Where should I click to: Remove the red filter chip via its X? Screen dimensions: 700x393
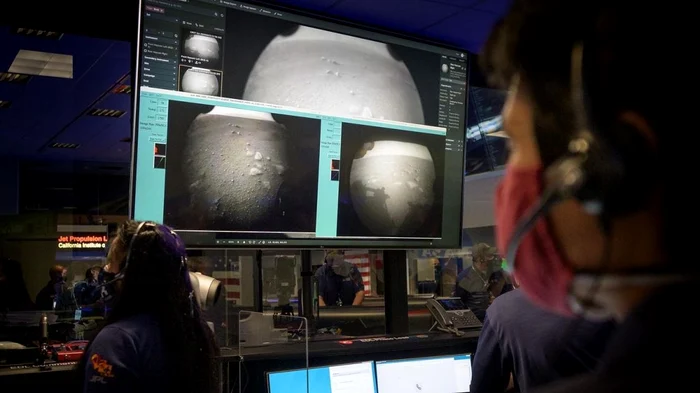pos(162,10)
